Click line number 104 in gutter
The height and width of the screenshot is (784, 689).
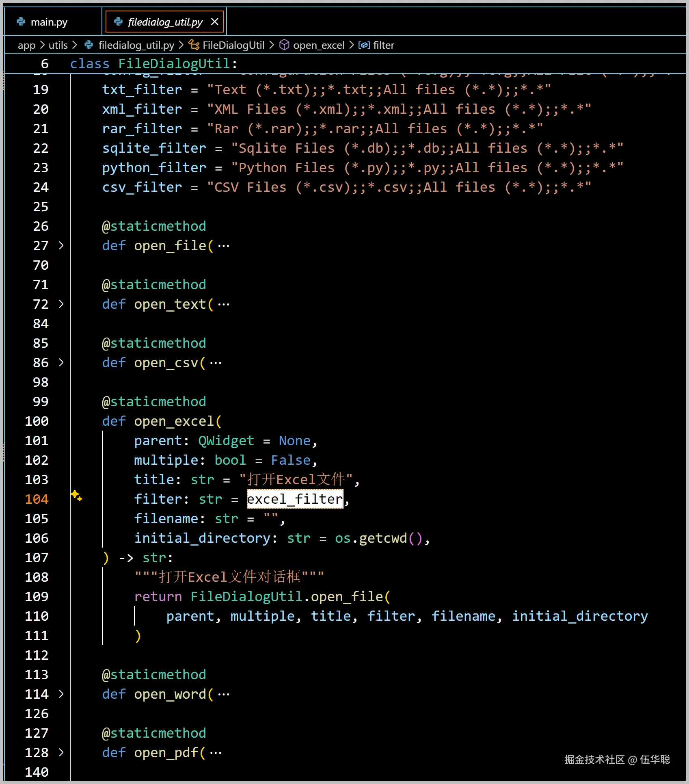(x=37, y=499)
